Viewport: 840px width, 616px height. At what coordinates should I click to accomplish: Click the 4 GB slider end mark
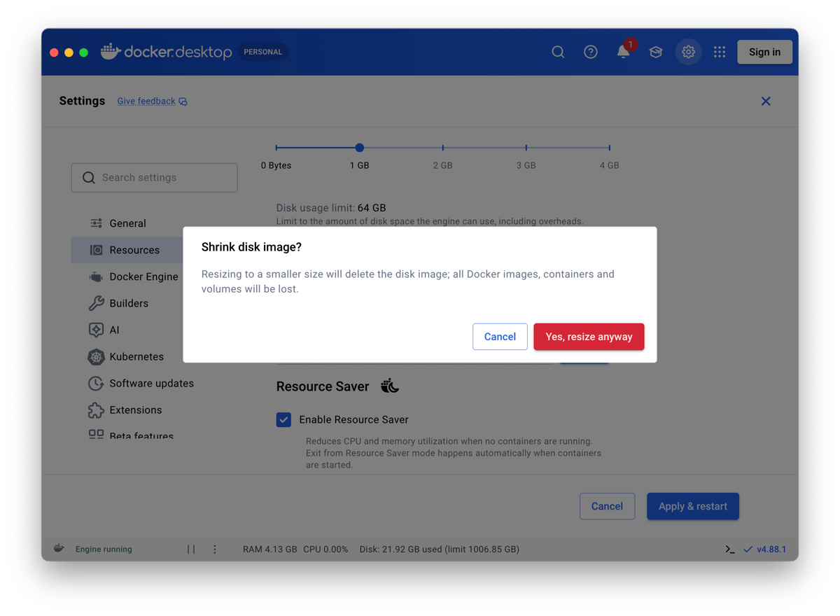click(x=610, y=148)
